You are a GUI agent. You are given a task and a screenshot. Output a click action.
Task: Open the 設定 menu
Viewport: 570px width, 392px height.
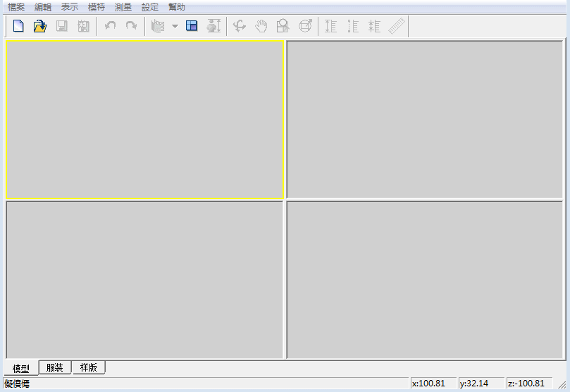coord(150,7)
